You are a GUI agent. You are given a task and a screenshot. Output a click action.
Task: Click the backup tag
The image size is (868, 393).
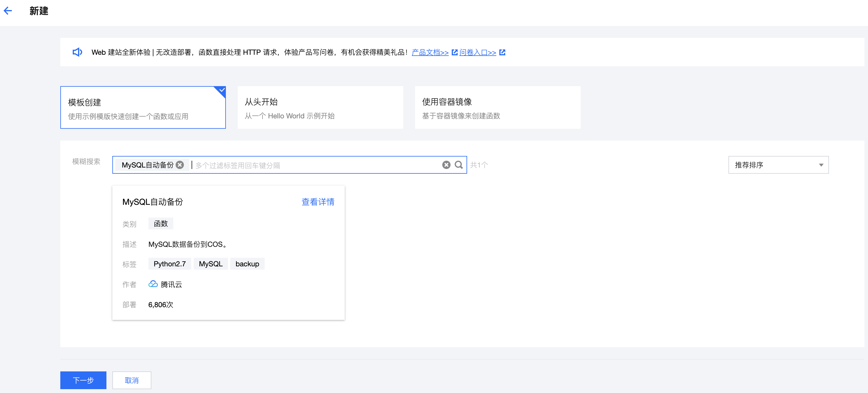(247, 264)
